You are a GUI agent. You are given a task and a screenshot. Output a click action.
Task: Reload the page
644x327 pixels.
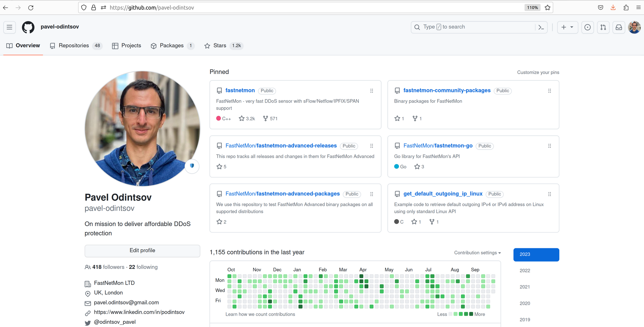pyautogui.click(x=31, y=8)
